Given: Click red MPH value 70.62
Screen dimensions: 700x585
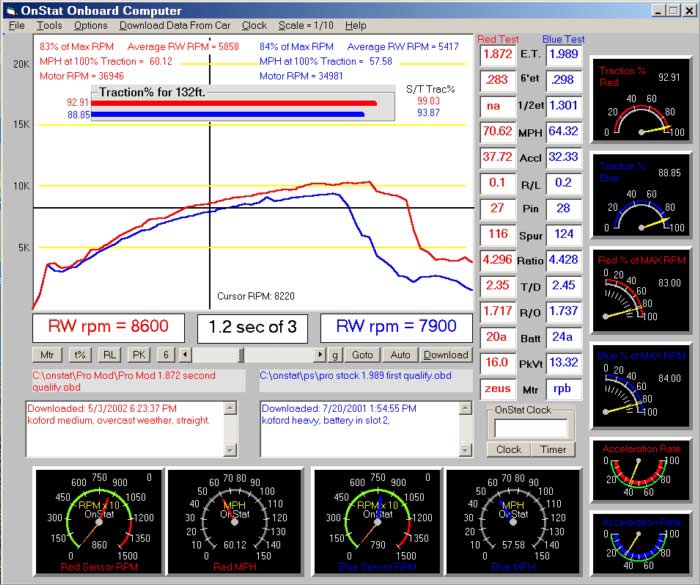Looking at the screenshot, I should [x=497, y=131].
